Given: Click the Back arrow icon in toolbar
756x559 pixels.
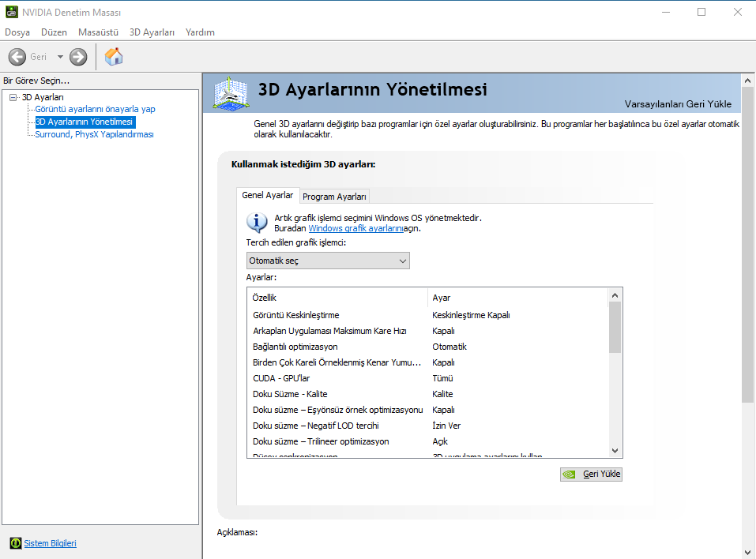Looking at the screenshot, I should 17,57.
